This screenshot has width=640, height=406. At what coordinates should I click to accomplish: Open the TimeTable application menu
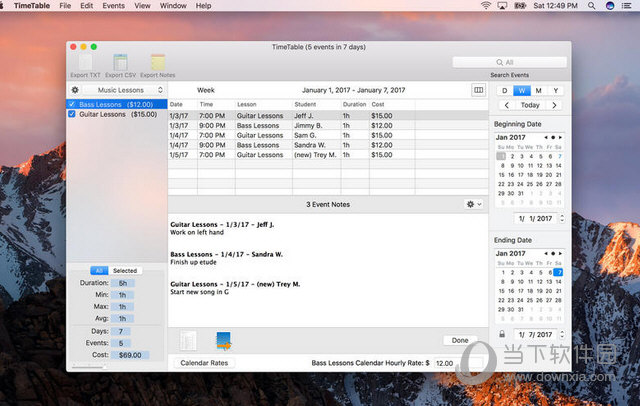click(x=32, y=6)
